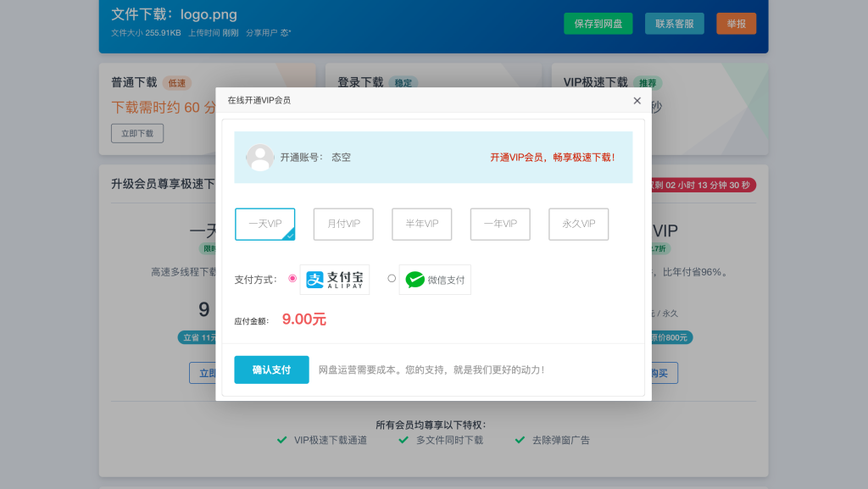Click the 确认支付 payment button

[x=271, y=370]
